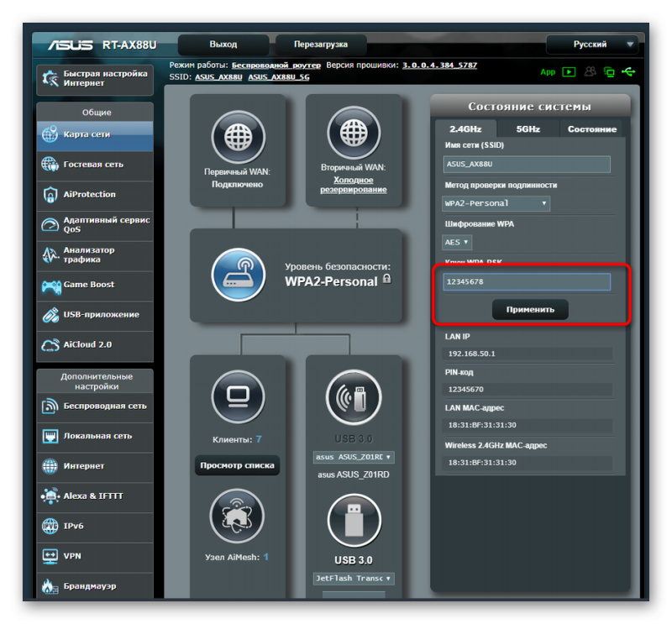Expand the AES encryption dropdown
672x624 pixels.
[x=457, y=243]
